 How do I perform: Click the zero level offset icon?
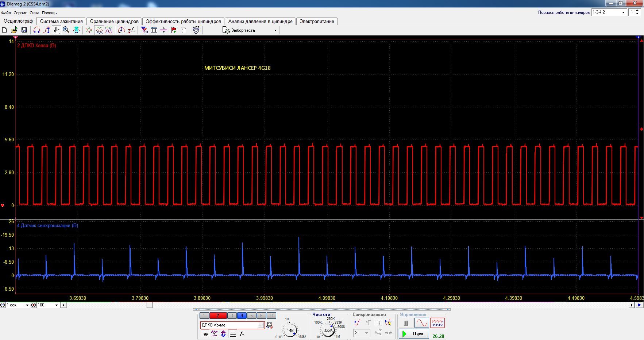(x=131, y=30)
